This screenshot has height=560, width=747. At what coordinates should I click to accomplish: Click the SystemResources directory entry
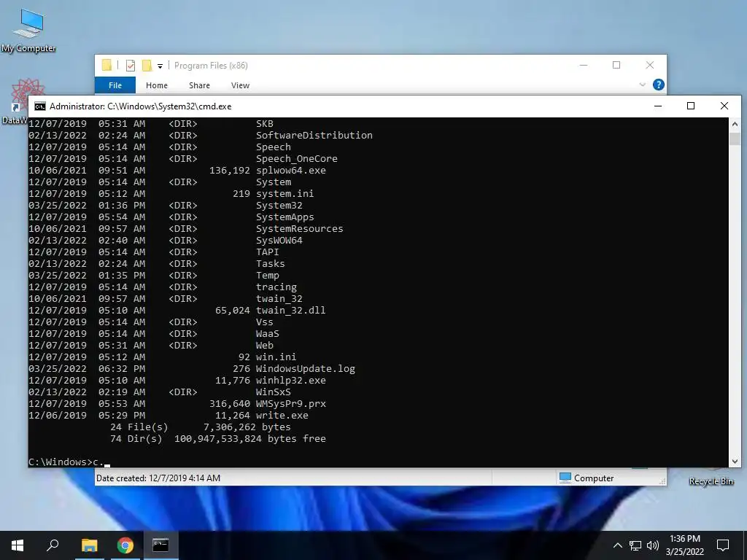pos(299,228)
